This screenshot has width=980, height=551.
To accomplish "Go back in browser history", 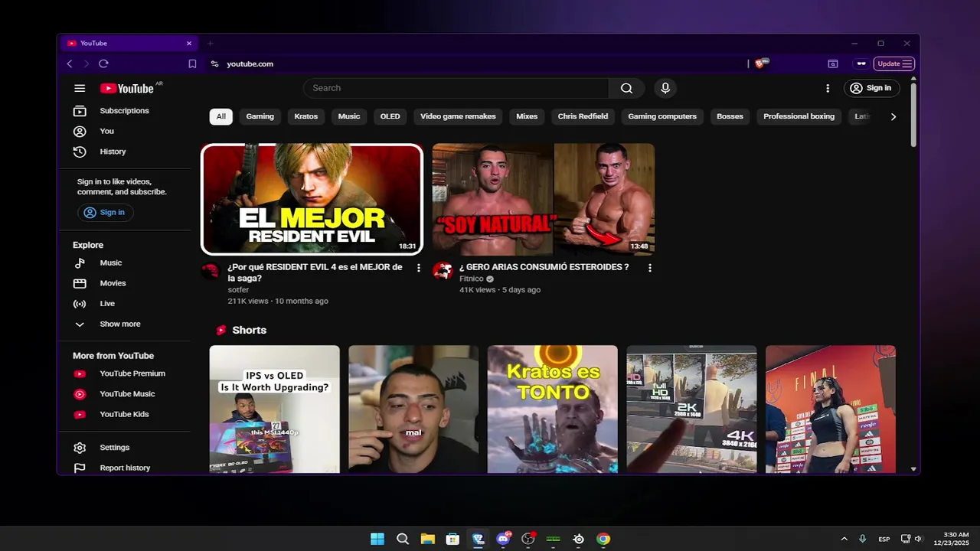I will point(70,64).
